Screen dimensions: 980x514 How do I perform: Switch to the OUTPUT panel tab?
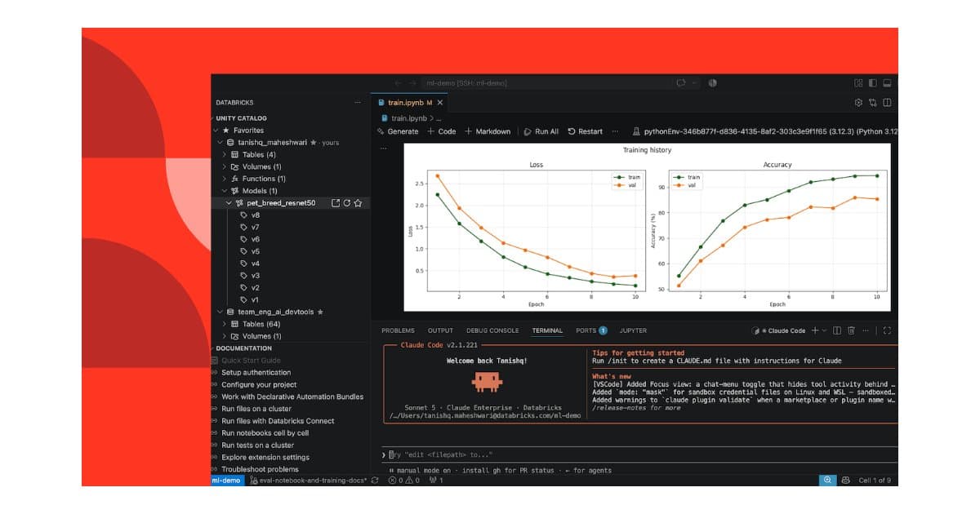coord(440,330)
